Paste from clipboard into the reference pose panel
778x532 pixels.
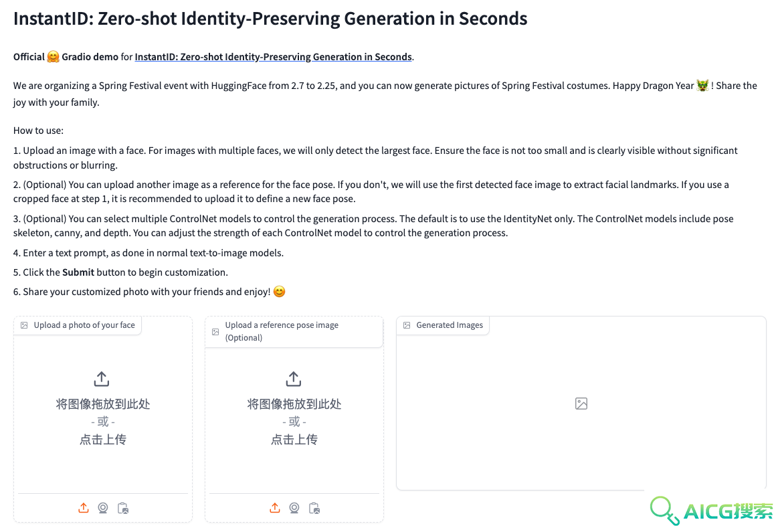pos(314,508)
